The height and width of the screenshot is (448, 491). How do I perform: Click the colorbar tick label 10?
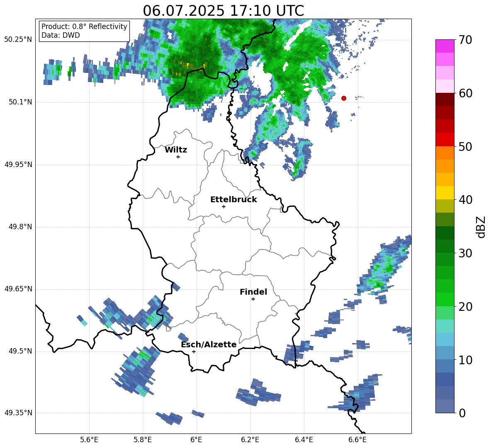(465, 360)
